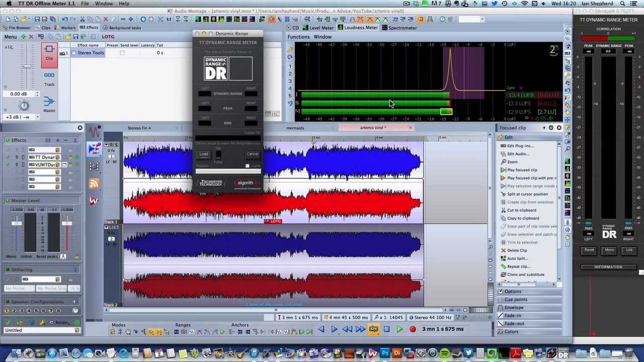Screen dimensions: 644x362
Task: Click Cancel in the Dynamic Range dialog
Action: tap(253, 154)
